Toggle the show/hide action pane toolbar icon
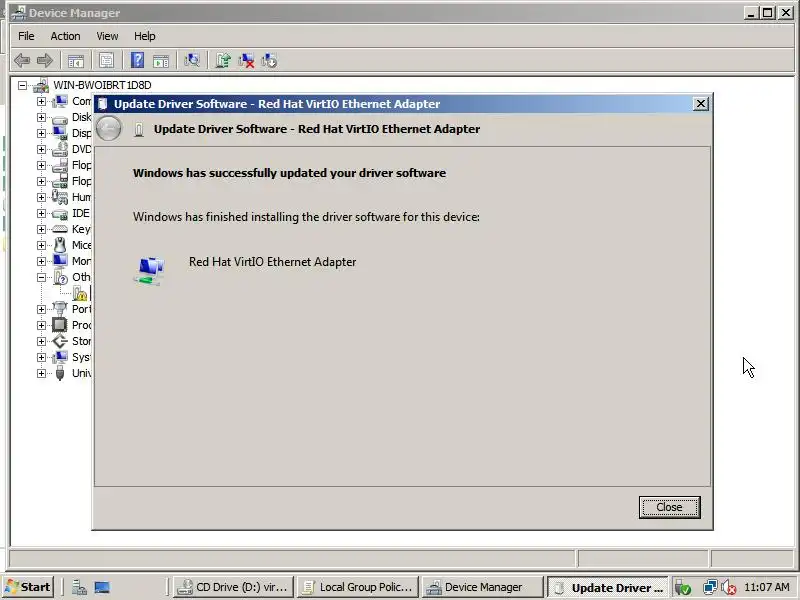This screenshot has height=600, width=800. [161, 61]
